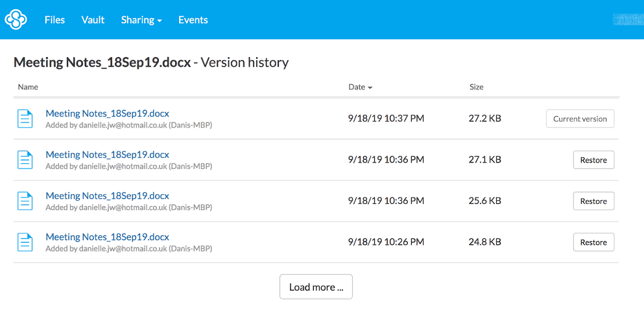Viewport: 644px width, 309px height.
Task: Click the Current version button
Action: click(x=580, y=119)
